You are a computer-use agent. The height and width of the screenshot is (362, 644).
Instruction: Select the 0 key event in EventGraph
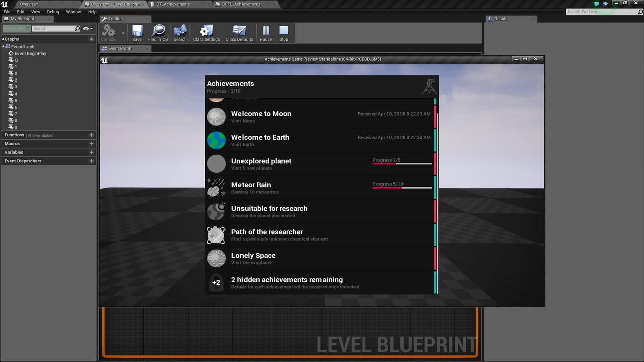click(x=16, y=73)
